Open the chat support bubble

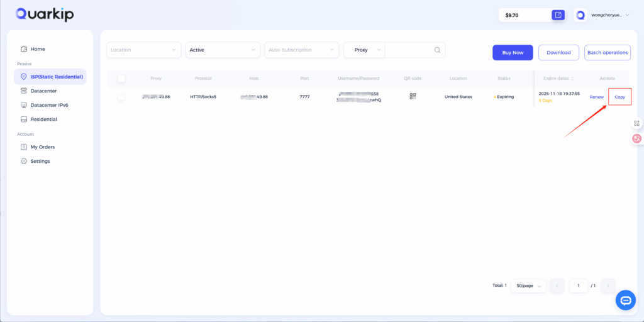pos(625,301)
